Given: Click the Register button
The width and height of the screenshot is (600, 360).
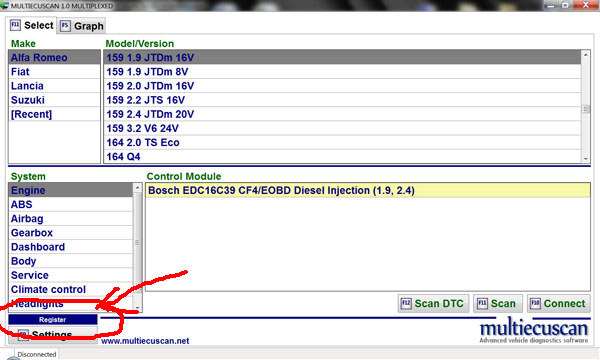Looking at the screenshot, I should tap(53, 319).
